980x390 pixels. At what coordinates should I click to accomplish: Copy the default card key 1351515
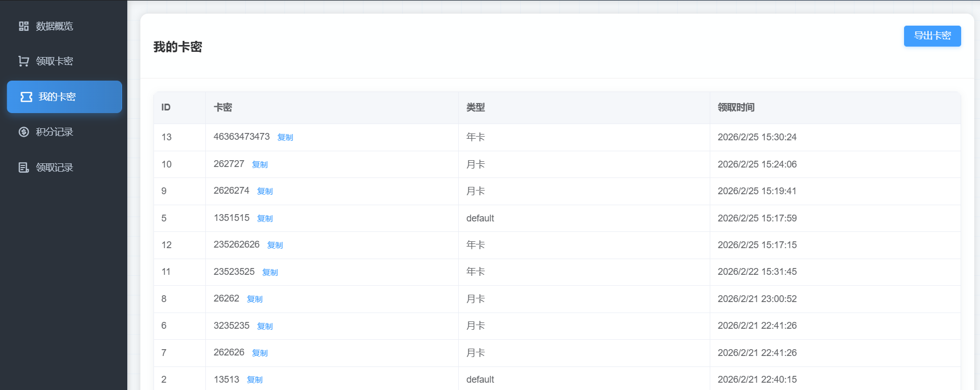tap(265, 218)
